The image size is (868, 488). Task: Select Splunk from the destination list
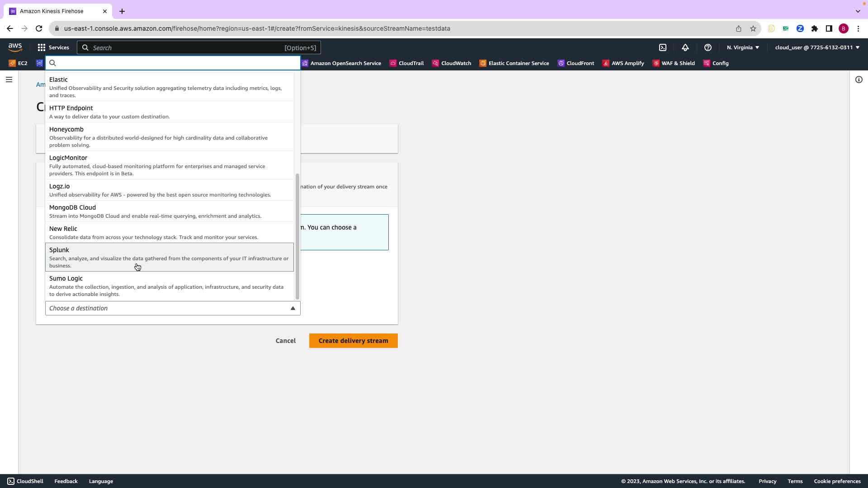169,257
